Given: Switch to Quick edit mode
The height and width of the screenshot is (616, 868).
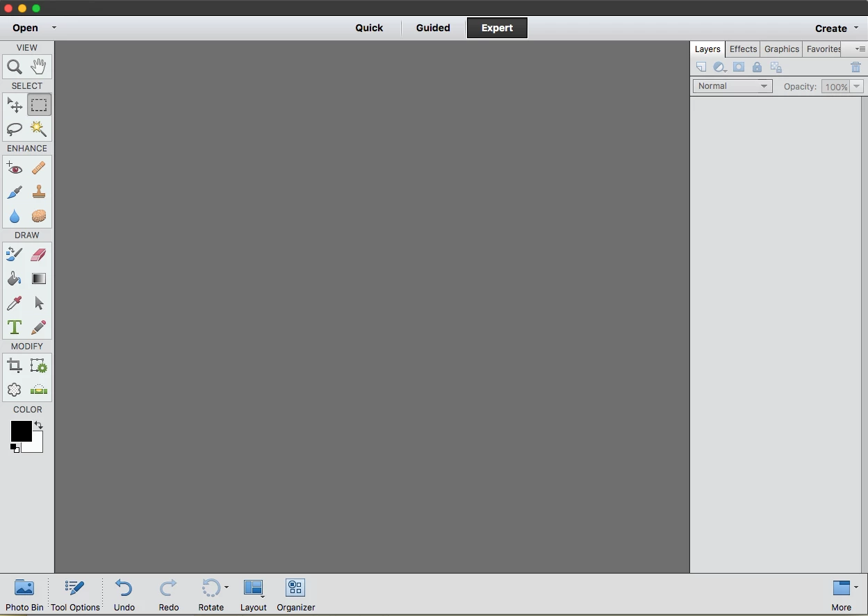Looking at the screenshot, I should click(x=369, y=28).
